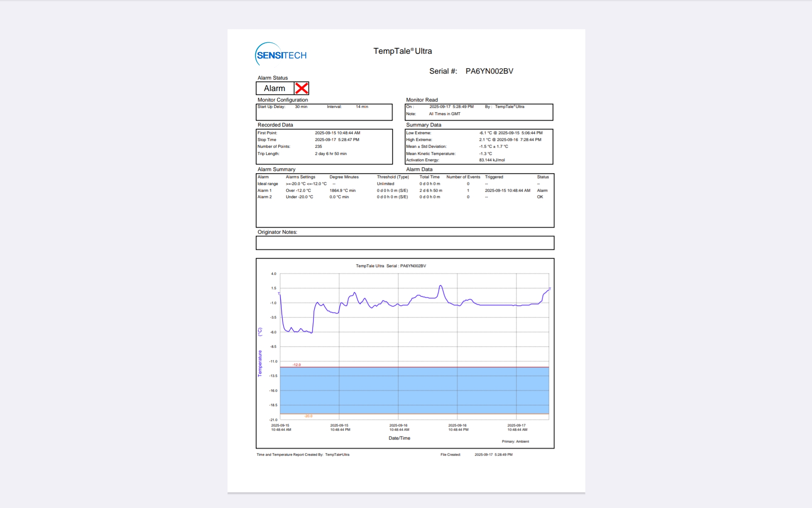The image size is (812, 508).
Task: Click the red X alarm status icon
Action: 302,88
